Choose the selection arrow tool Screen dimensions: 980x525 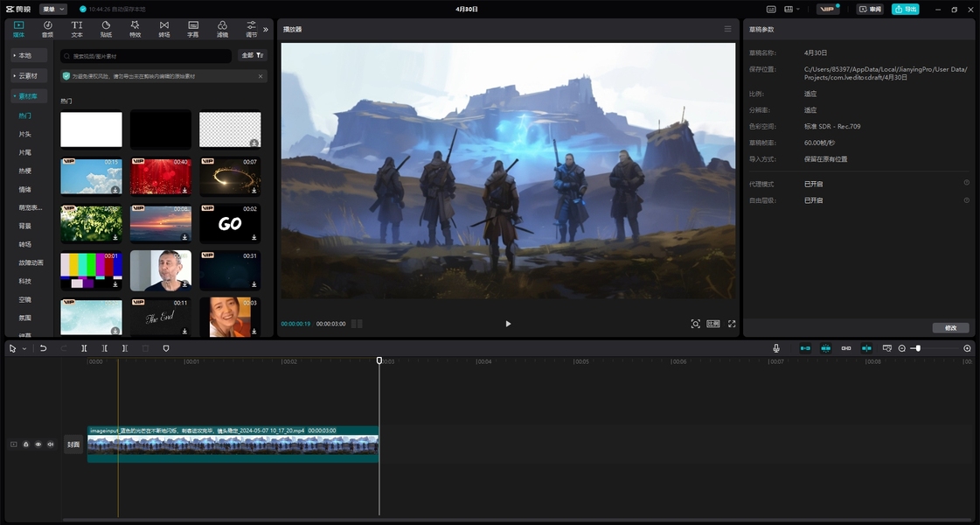coord(12,348)
